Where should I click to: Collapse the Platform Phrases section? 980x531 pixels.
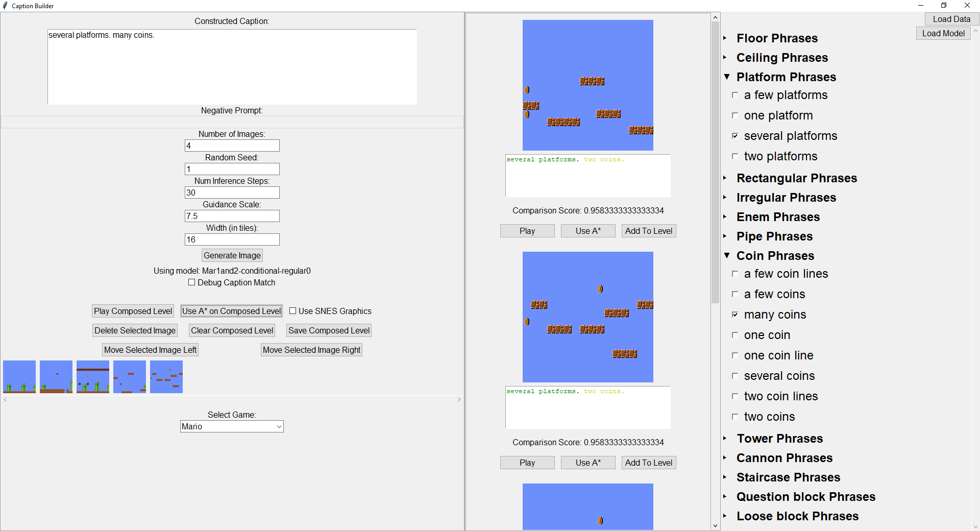[x=727, y=77]
